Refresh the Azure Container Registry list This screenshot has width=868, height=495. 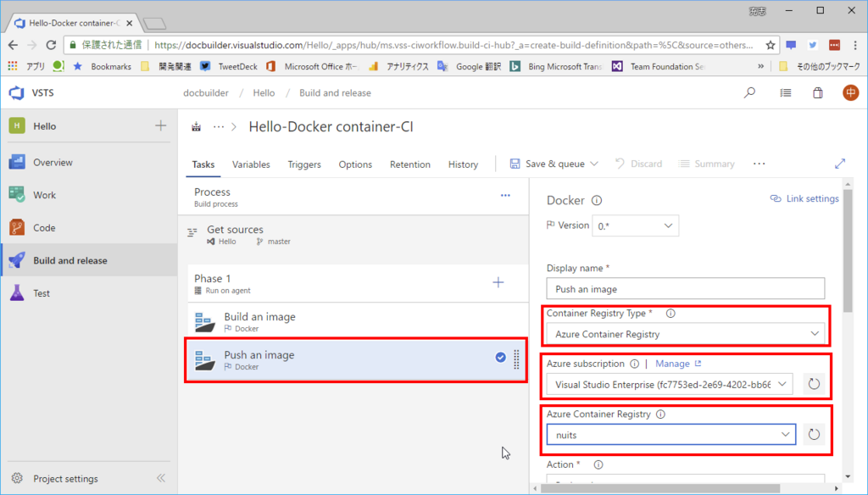814,434
